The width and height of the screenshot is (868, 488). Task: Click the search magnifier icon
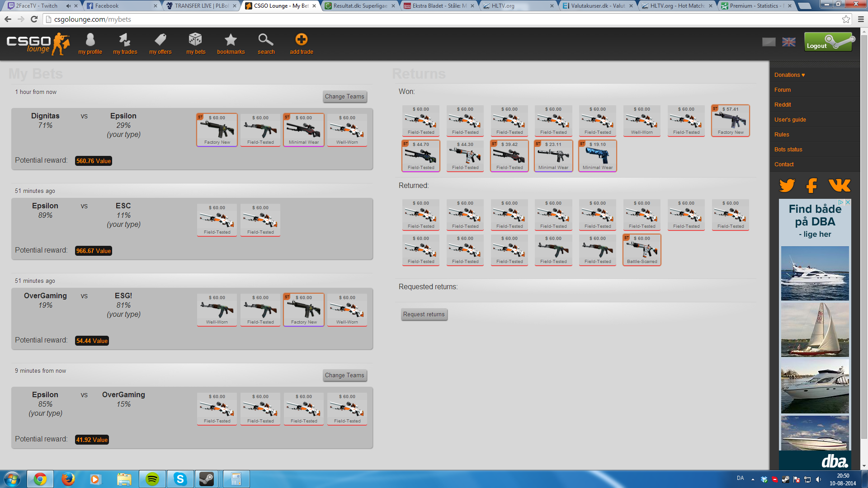266,44
